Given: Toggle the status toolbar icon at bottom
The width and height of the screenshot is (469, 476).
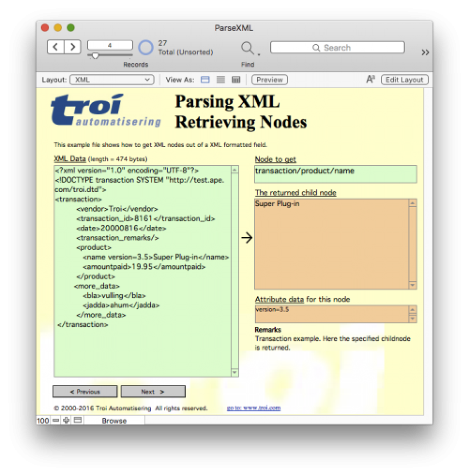Looking at the screenshot, I should coord(78,420).
